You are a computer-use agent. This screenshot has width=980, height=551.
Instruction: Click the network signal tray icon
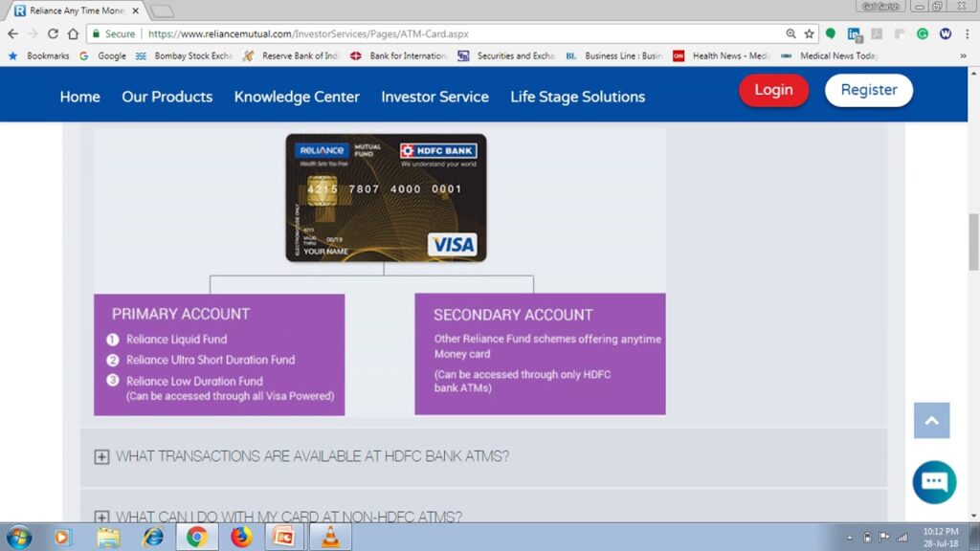[902, 538]
